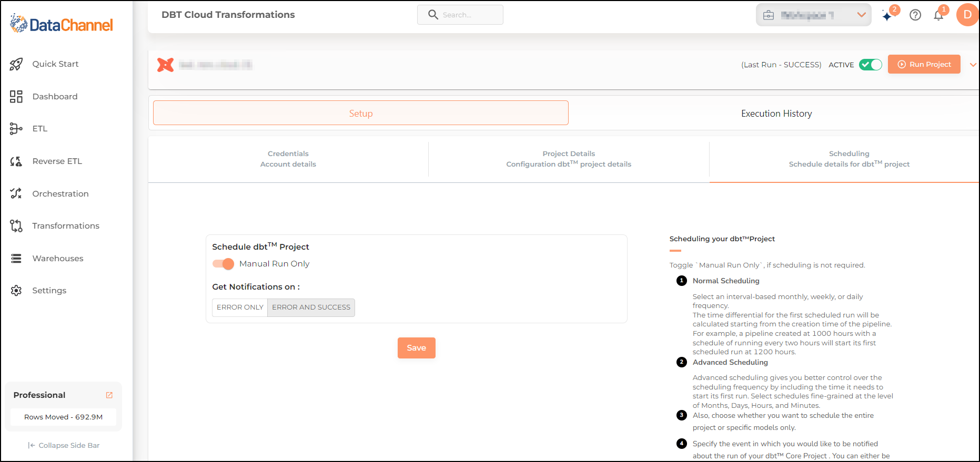This screenshot has height=462, width=980.
Task: Open Quick Start menu item
Action: (55, 64)
